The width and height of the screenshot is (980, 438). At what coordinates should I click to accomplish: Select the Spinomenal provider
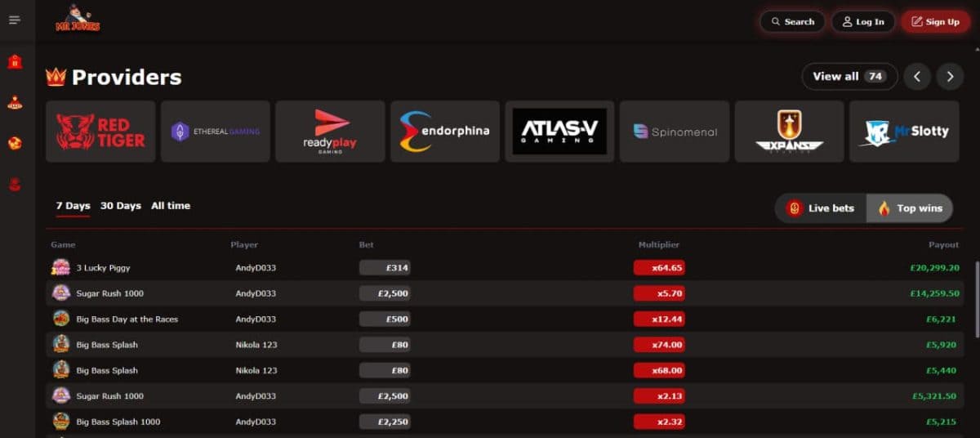675,132
